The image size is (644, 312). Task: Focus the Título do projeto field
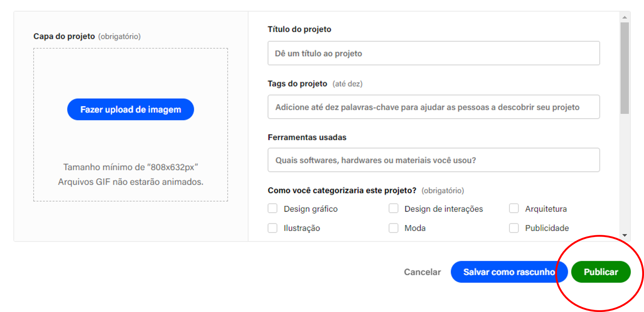(x=434, y=53)
